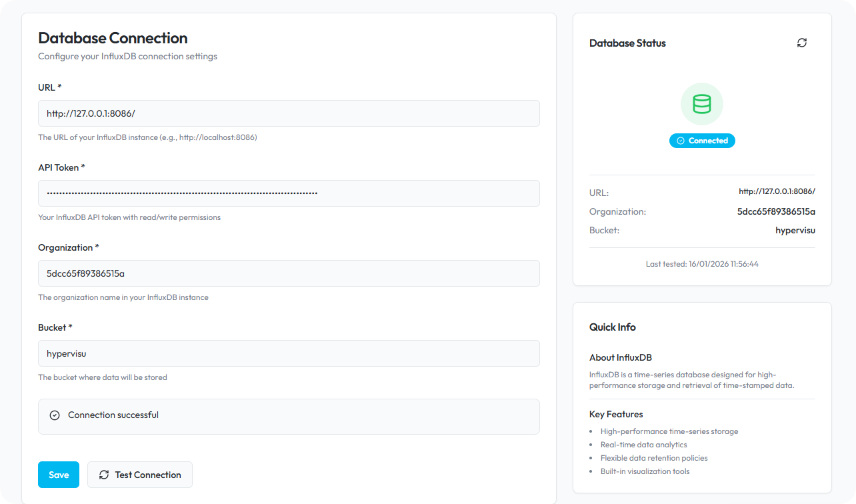
Task: Click the URL input containing http://127.0.0.1:8086/
Action: (x=289, y=113)
